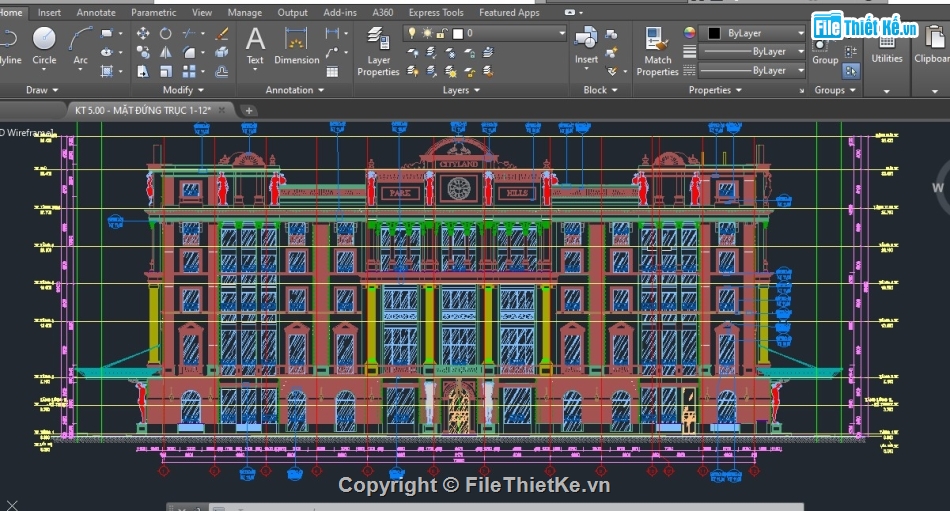Click the Dimension tool
This screenshot has height=511, width=950.
tap(296, 46)
